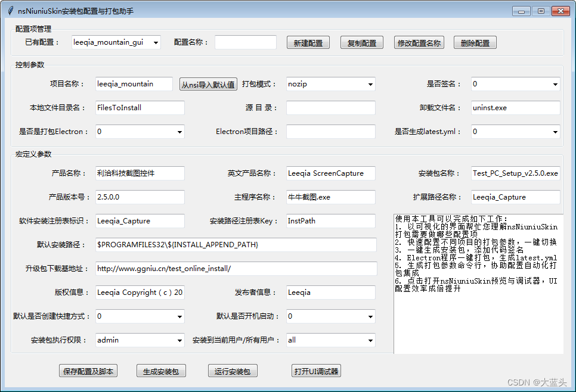The width and height of the screenshot is (576, 392).
Task: Click the 安装路径注册表Key field InstPath
Action: pyautogui.click(x=330, y=221)
